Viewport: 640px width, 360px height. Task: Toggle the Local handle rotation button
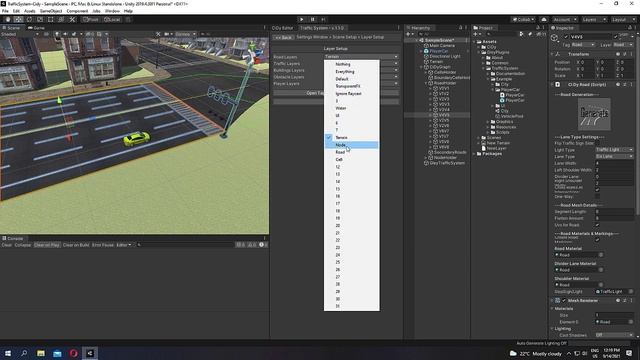point(112,20)
